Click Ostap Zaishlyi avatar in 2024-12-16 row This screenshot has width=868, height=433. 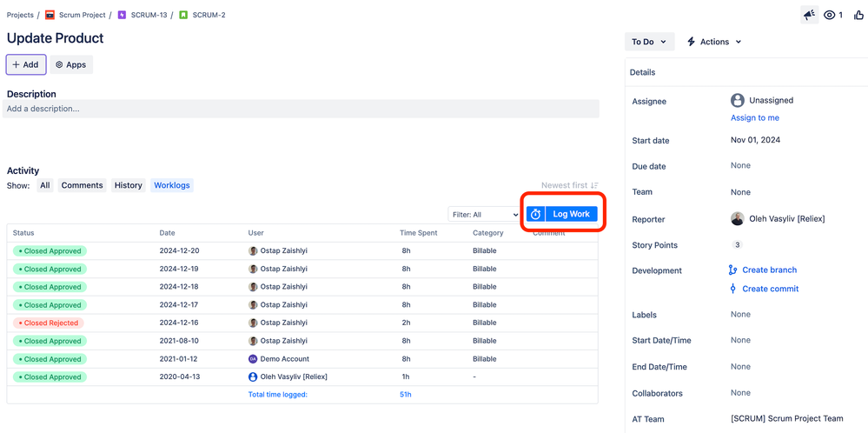click(x=253, y=323)
